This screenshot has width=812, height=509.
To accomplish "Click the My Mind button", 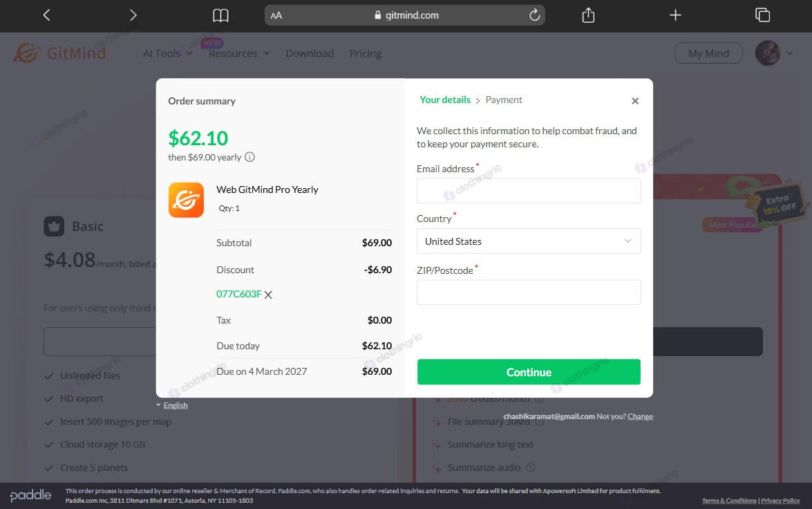I will coord(708,53).
